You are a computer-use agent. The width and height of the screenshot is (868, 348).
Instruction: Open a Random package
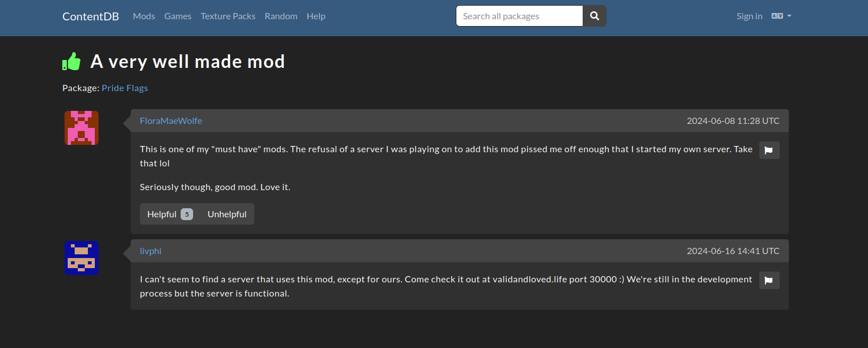[281, 16]
